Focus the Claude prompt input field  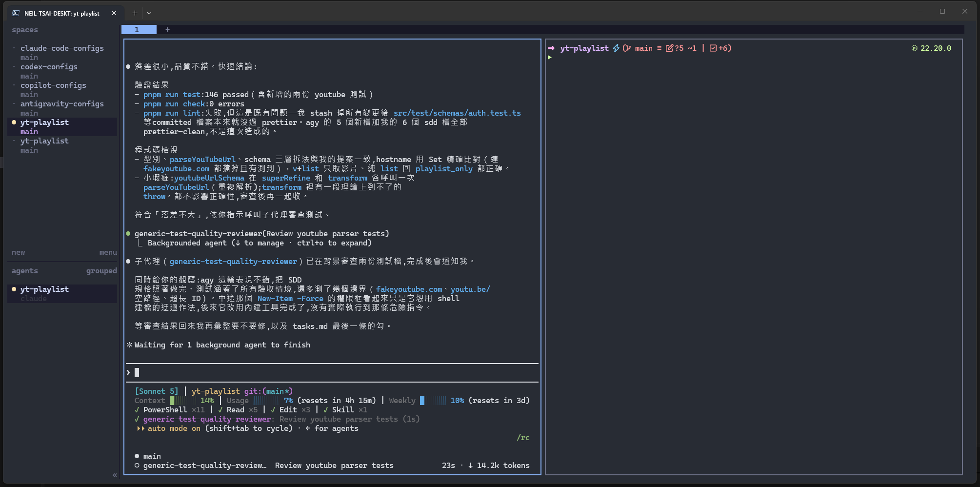click(332, 373)
